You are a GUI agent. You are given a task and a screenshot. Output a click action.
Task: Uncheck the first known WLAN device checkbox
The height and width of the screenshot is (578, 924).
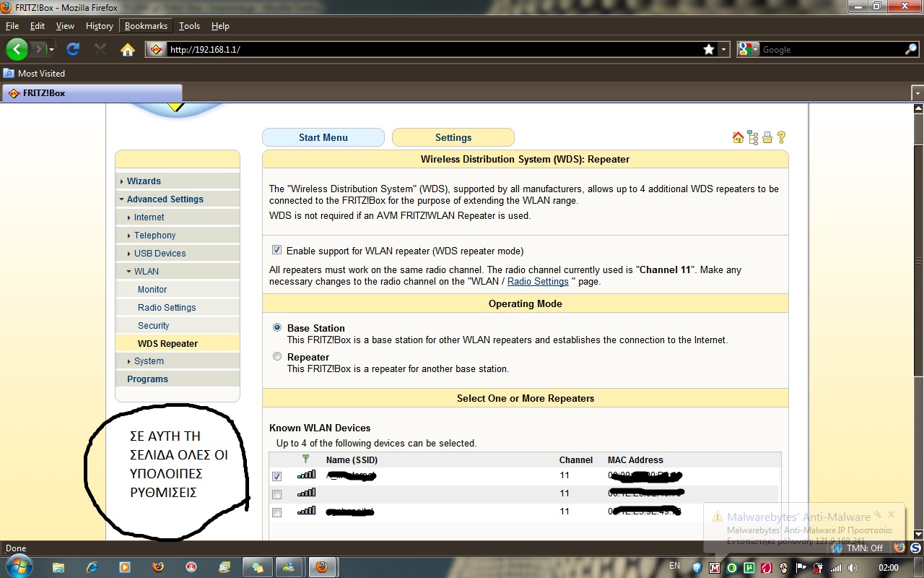pos(276,476)
